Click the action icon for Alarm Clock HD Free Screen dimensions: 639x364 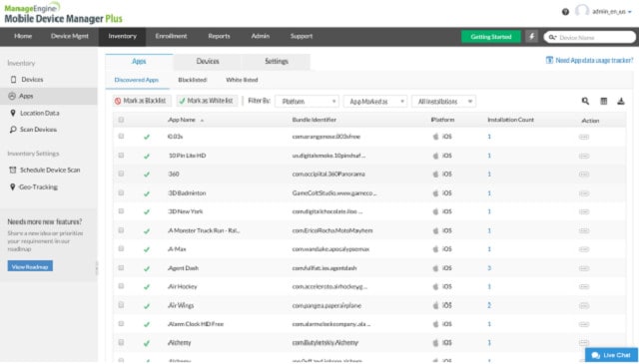tap(584, 324)
